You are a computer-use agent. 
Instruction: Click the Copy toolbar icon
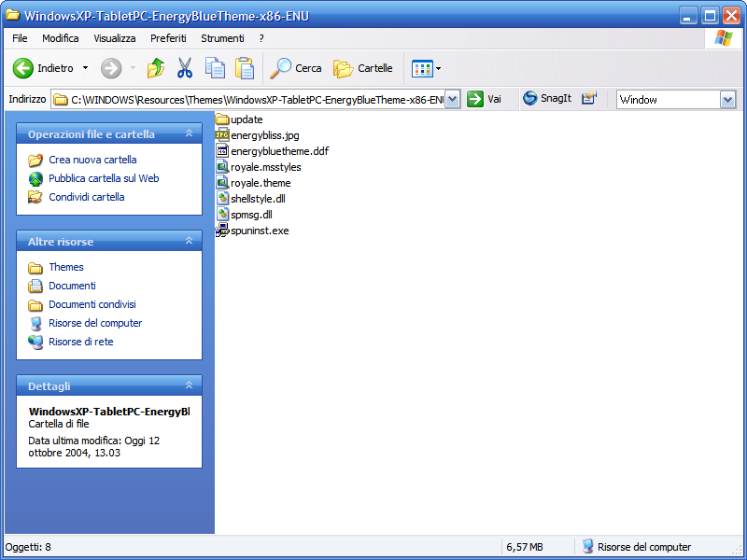[x=215, y=67]
